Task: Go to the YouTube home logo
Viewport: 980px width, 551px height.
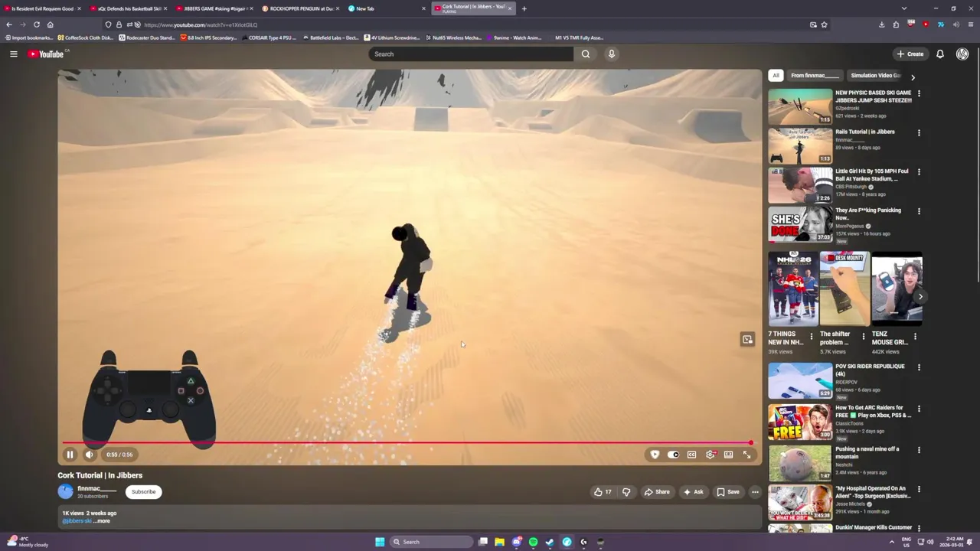Action: (x=47, y=54)
